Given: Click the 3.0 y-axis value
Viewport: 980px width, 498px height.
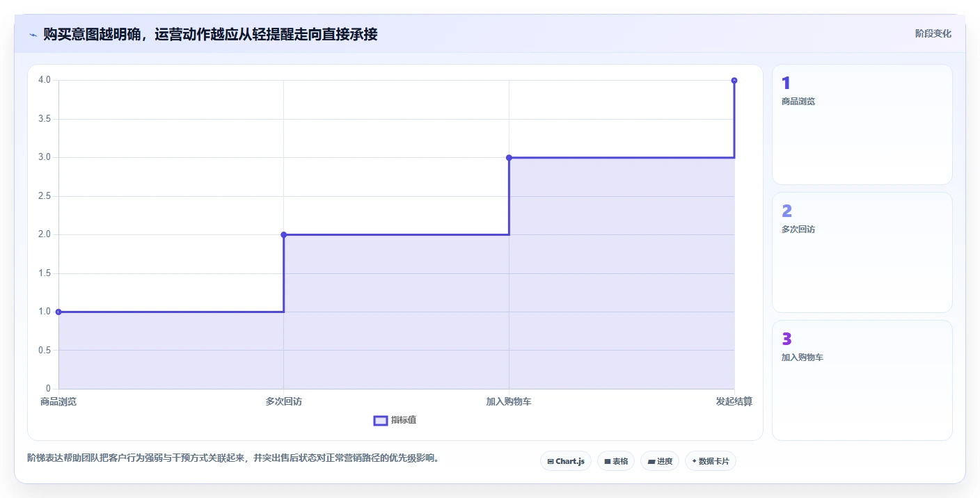Looking at the screenshot, I should [45, 157].
